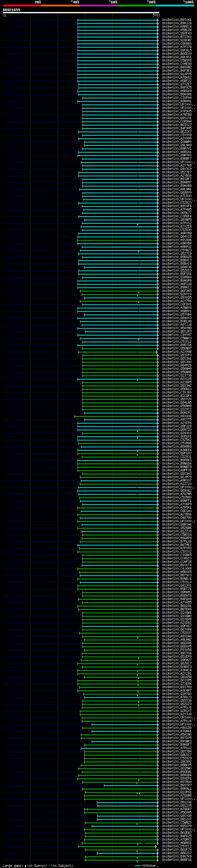Click the alignment bar for UniRef100_A2X998

(119, 352)
